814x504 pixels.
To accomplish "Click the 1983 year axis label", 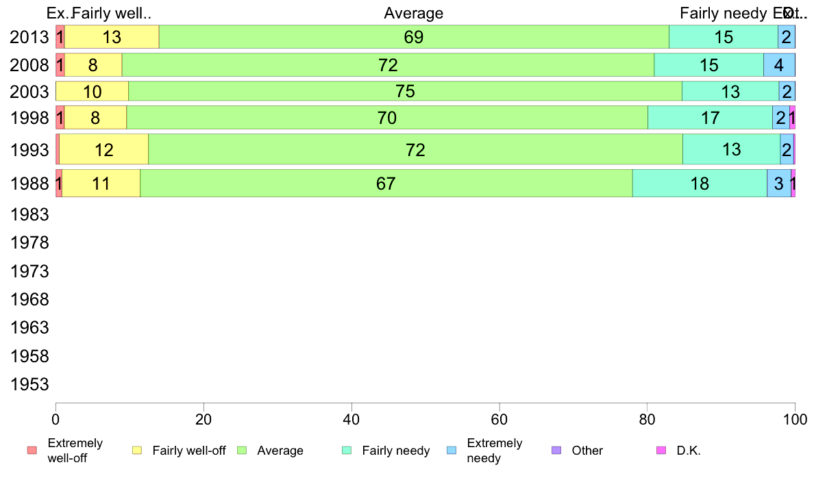I will (x=29, y=214).
